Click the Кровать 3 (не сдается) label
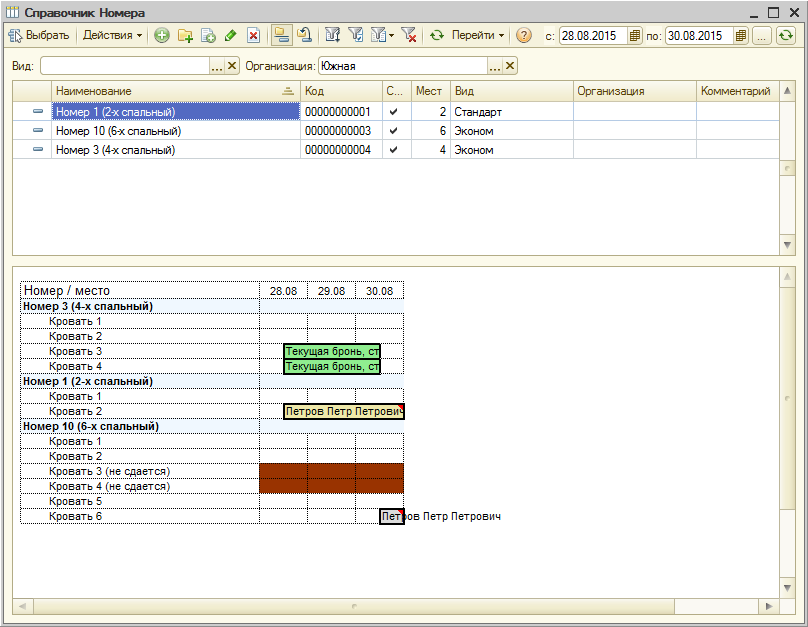This screenshot has width=808, height=627. coord(109,471)
